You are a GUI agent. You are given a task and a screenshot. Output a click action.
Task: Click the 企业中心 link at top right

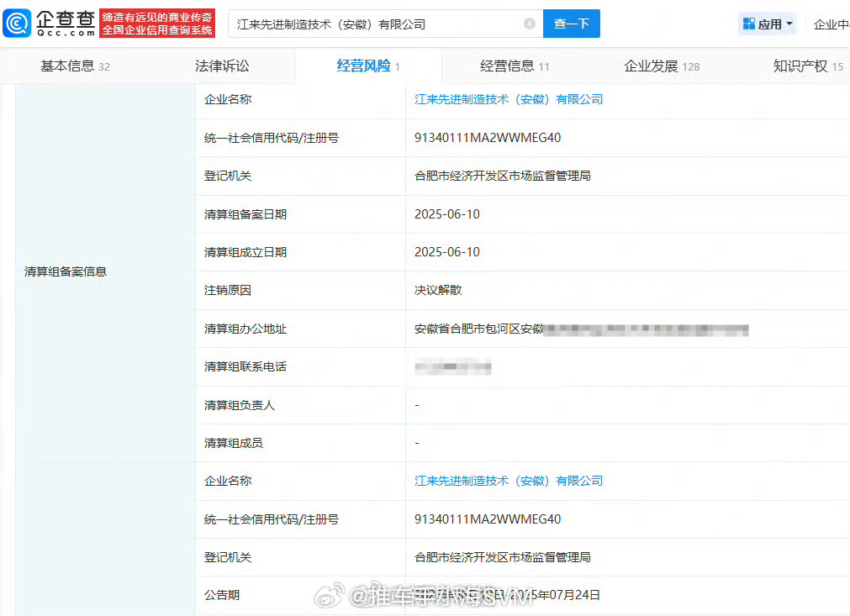(x=831, y=24)
